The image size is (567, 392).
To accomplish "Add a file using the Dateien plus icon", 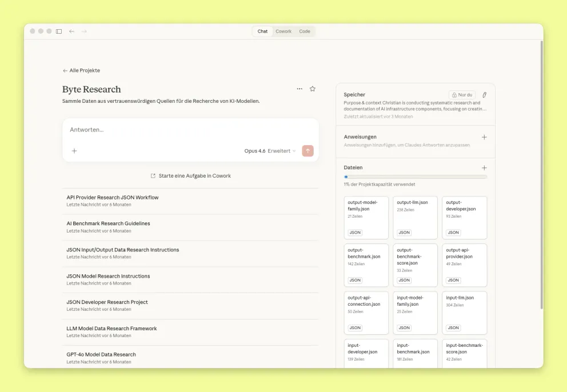I will tap(484, 167).
